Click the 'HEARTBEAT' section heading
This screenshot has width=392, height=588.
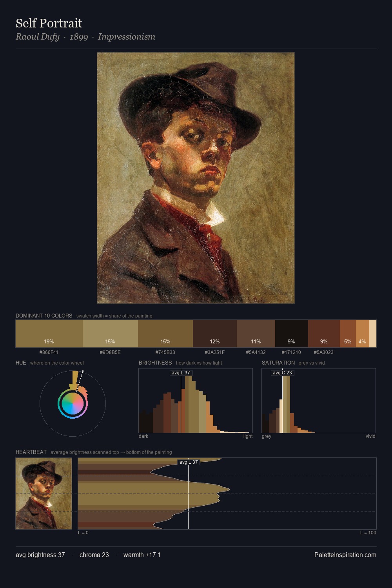[x=31, y=452]
